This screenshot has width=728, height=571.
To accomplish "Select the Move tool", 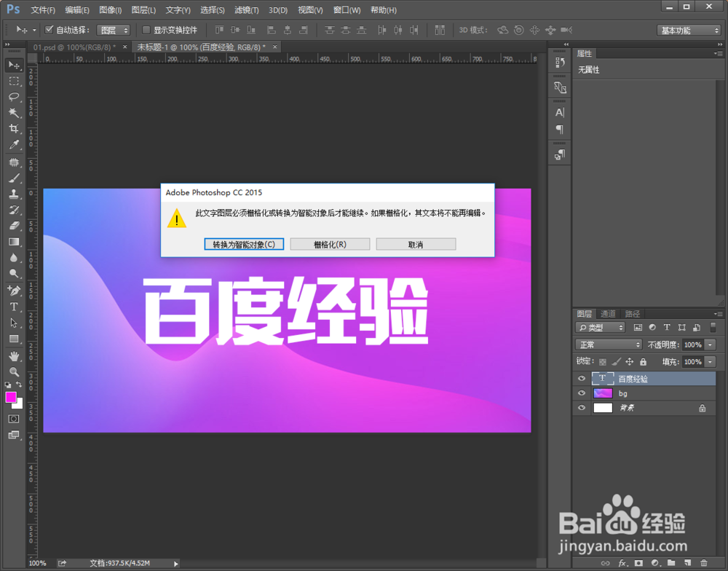I will (x=14, y=65).
